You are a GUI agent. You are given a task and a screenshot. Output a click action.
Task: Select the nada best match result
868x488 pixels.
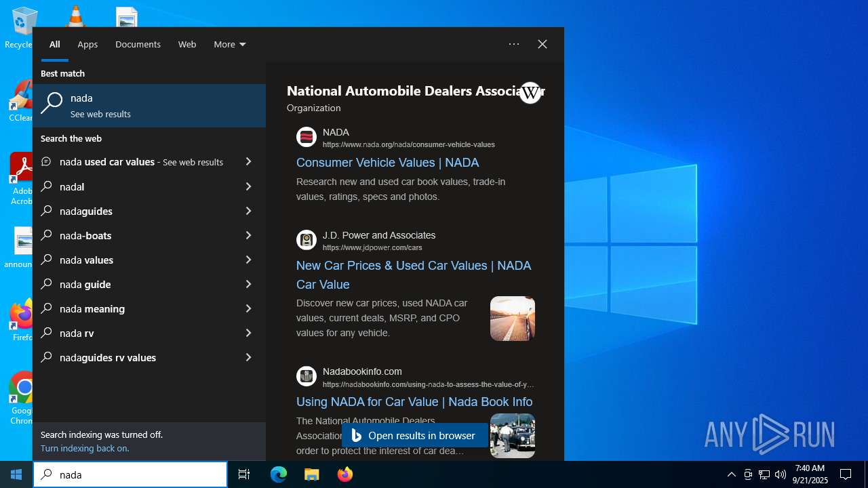coord(149,106)
